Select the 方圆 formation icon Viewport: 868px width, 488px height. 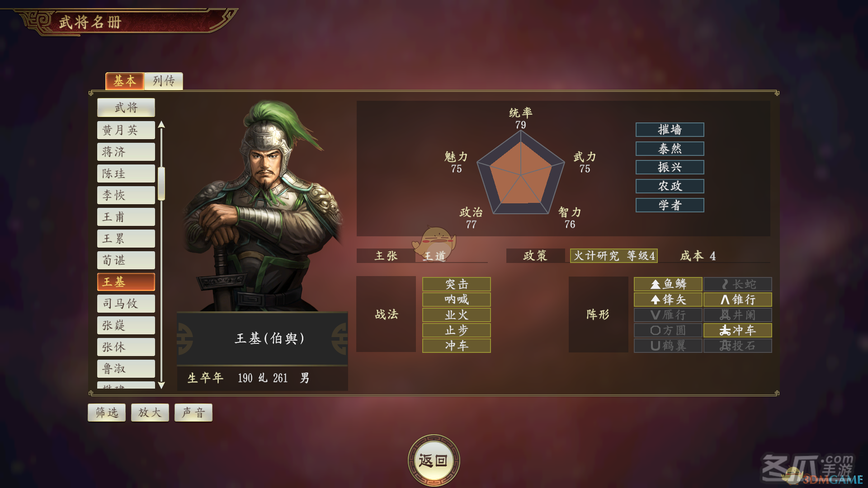pyautogui.click(x=668, y=330)
